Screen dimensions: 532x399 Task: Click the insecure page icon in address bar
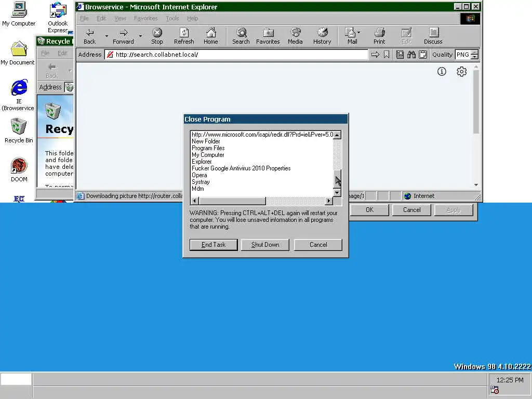point(110,55)
